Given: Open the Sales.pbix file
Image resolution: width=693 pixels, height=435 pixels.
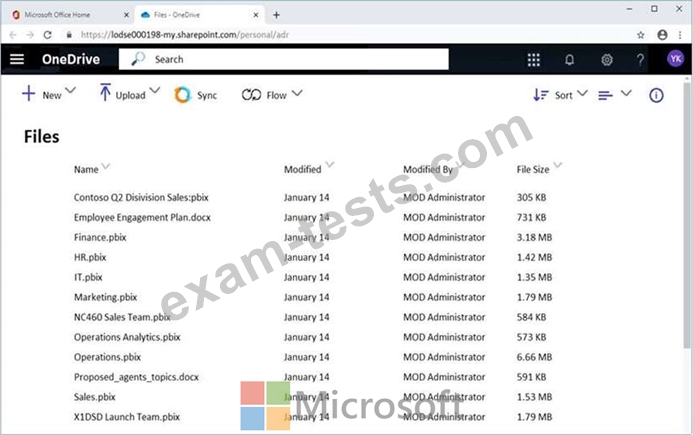Looking at the screenshot, I should (x=95, y=397).
